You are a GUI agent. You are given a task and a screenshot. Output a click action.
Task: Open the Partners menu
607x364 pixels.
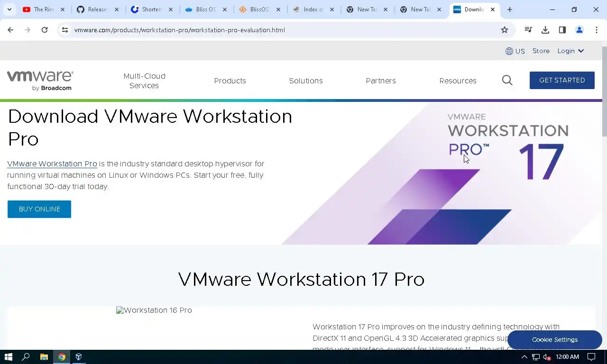381,81
